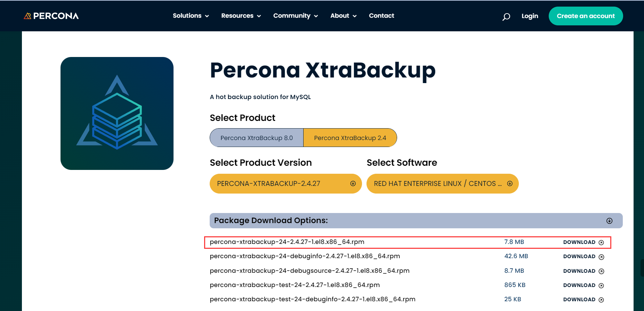Open the search magnifier icon
Viewport: 644px width, 311px height.
tap(506, 16)
